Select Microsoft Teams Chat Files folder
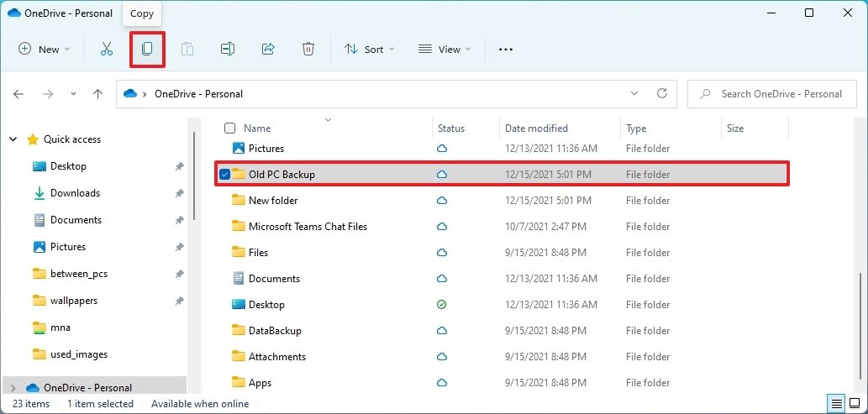 tap(502, 227)
